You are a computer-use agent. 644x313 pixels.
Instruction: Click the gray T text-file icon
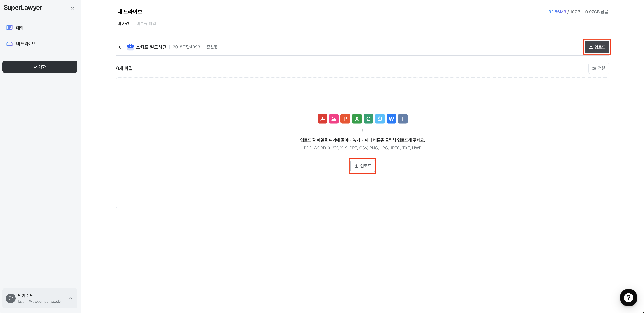tap(403, 119)
